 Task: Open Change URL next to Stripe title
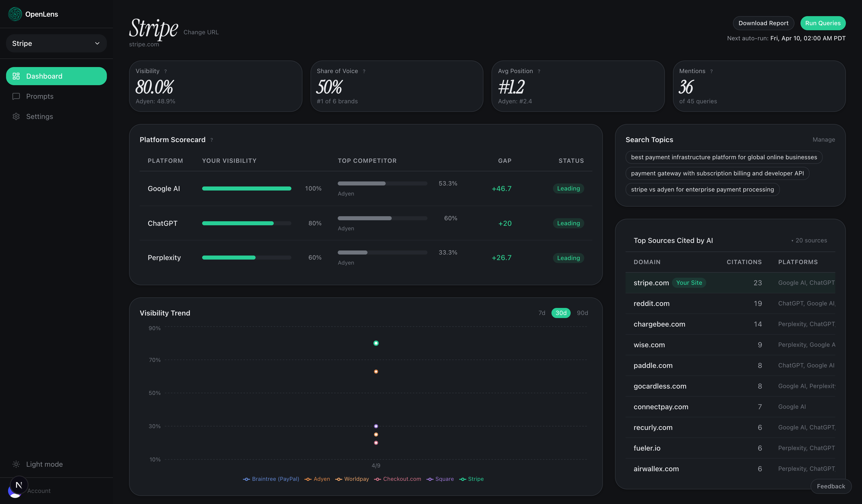point(201,32)
